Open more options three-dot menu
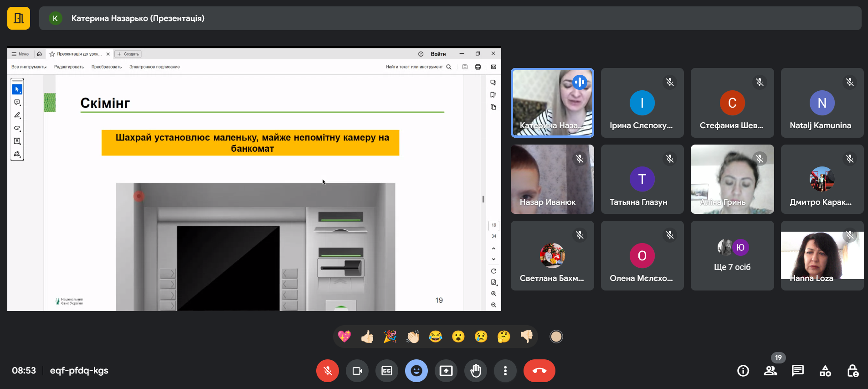This screenshot has height=389, width=868. pos(505,371)
